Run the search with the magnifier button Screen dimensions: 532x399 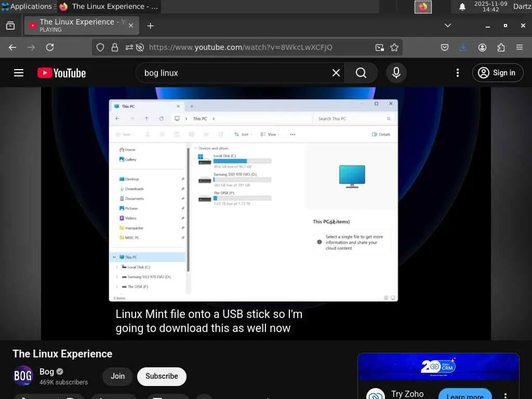pos(361,73)
